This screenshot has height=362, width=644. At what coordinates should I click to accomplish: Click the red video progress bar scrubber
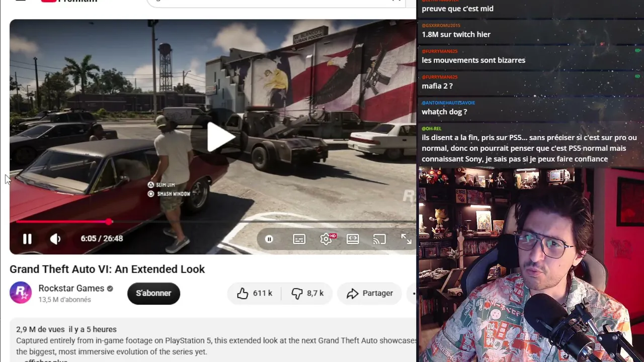(x=109, y=221)
